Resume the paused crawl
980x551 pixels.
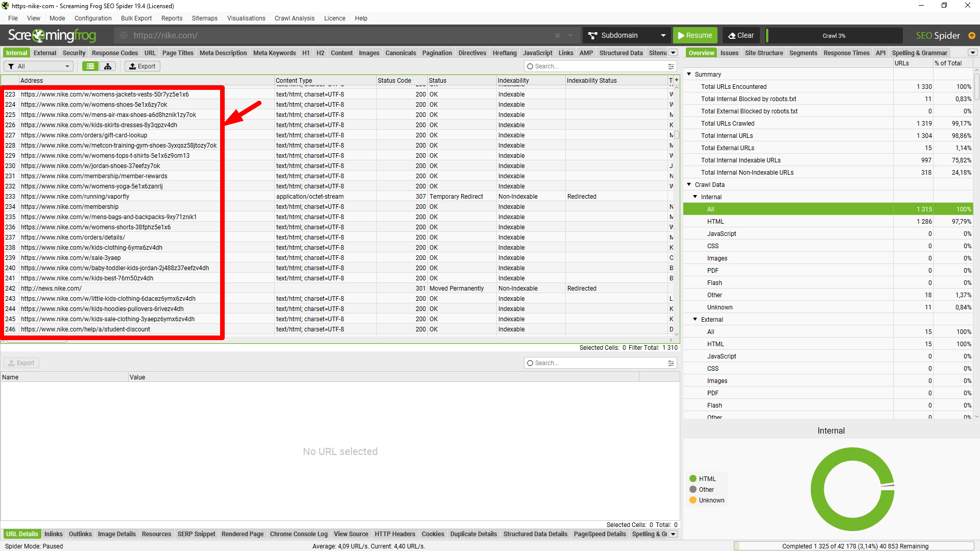[x=695, y=35]
